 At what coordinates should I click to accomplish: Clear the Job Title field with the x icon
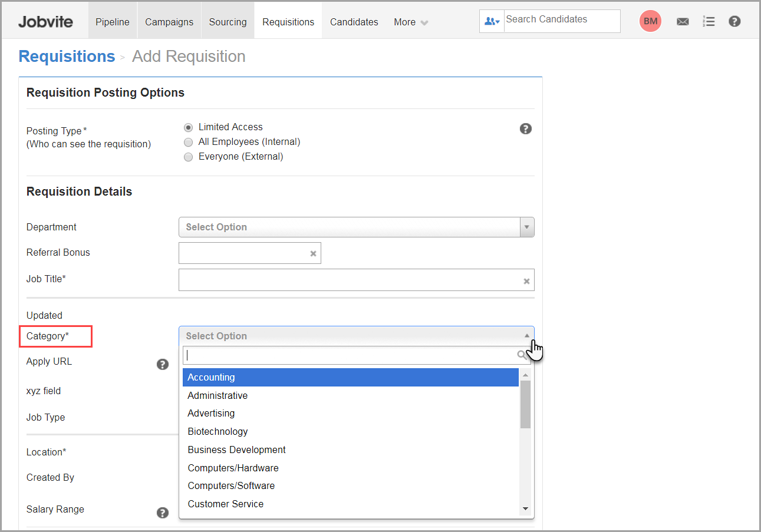coord(526,281)
